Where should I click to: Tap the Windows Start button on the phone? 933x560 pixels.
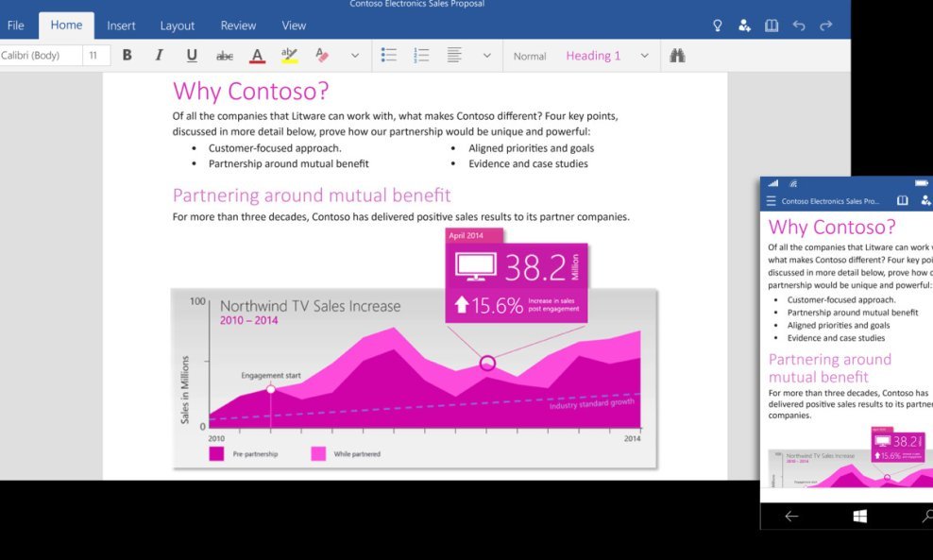click(859, 516)
